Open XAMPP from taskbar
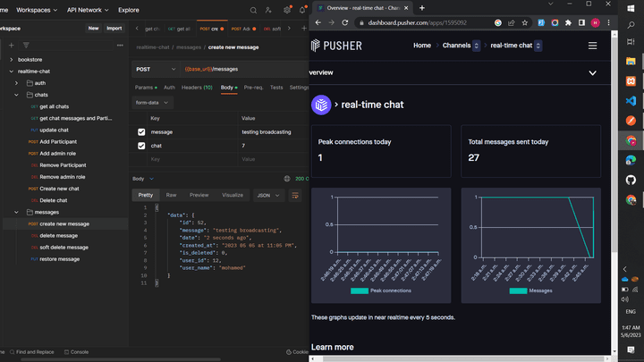Screen dimensions: 644x362 click(631, 80)
